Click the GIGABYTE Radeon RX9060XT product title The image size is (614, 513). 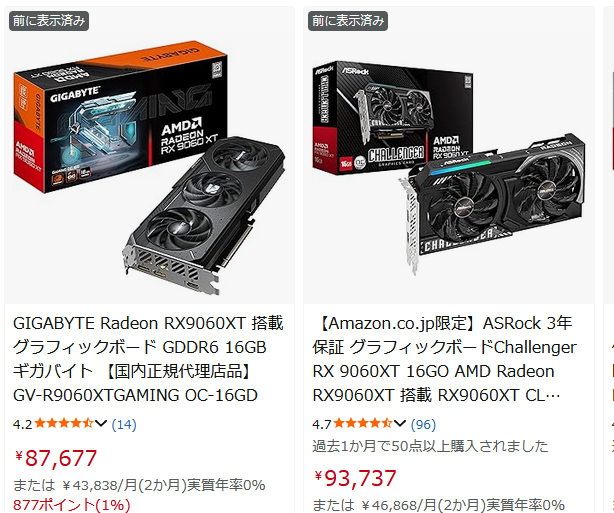pyautogui.click(x=148, y=359)
